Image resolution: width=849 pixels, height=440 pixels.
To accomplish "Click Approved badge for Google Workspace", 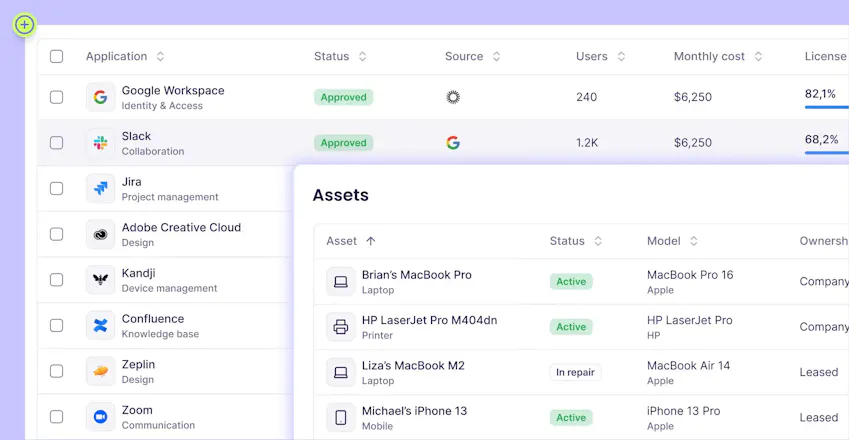I will [343, 97].
